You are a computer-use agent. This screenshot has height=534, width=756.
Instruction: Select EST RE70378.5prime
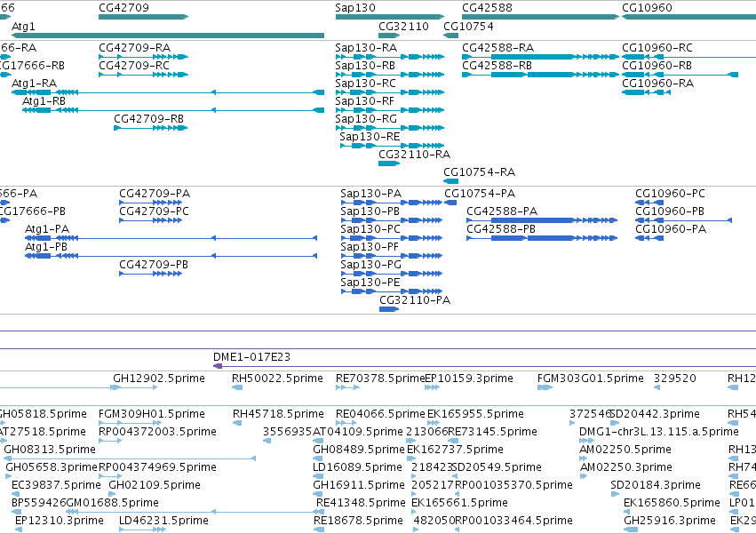point(347,387)
